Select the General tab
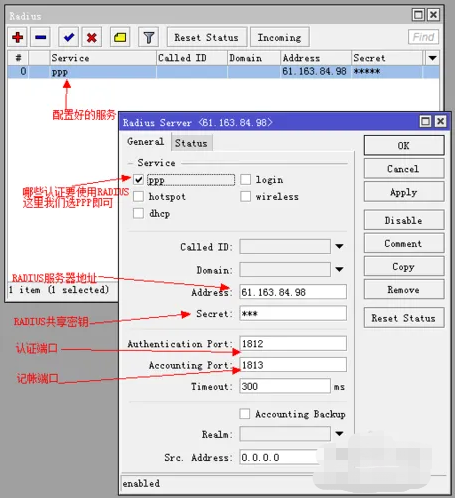The height and width of the screenshot is (498, 455). pos(146,142)
